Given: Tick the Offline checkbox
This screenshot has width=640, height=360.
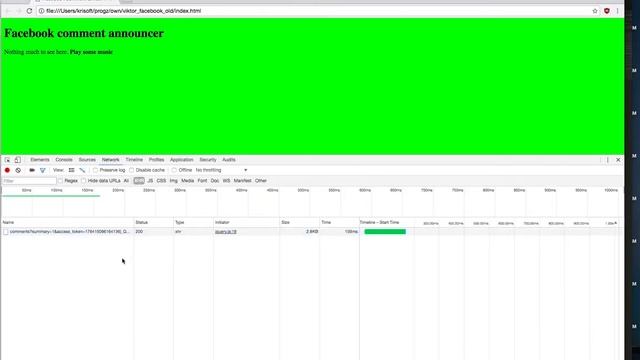Looking at the screenshot, I should click(174, 170).
